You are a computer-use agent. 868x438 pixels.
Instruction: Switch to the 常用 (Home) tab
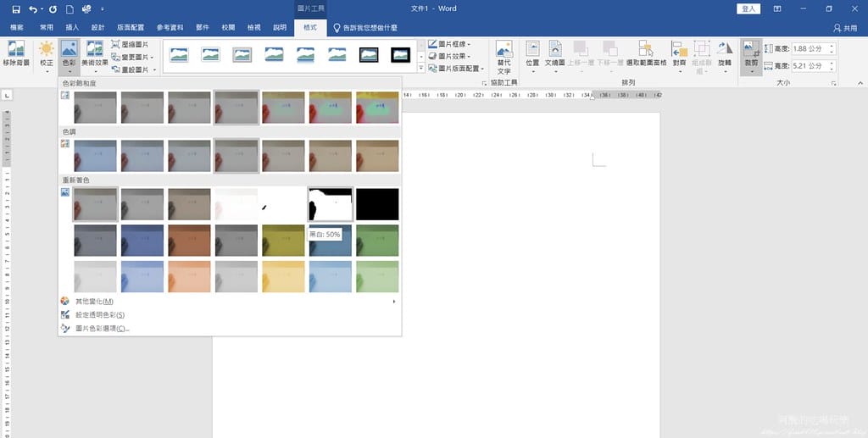[47, 28]
